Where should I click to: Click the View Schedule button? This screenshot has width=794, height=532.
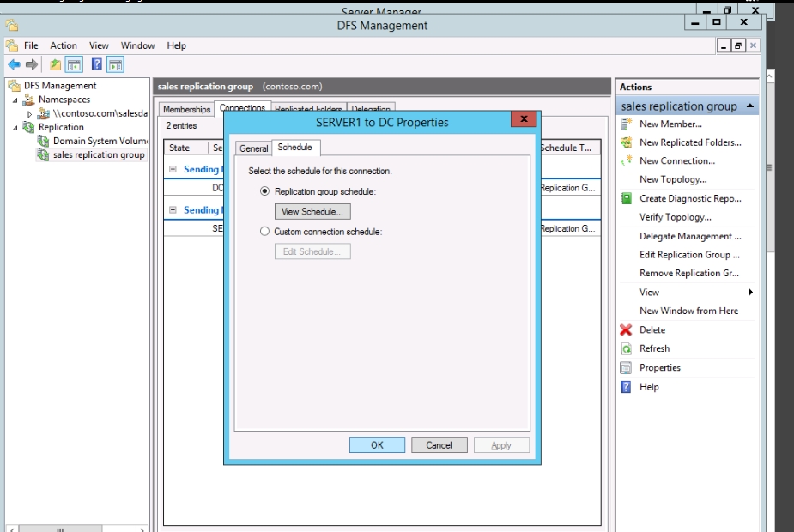[312, 212]
